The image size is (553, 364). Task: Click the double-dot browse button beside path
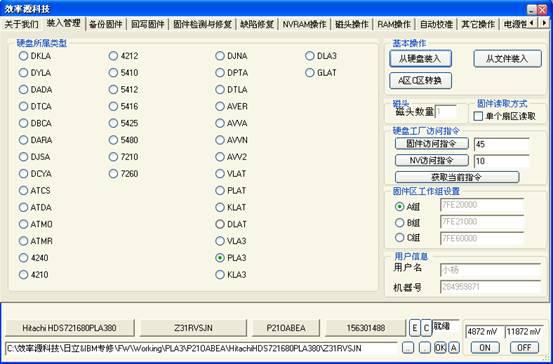(x=408, y=348)
